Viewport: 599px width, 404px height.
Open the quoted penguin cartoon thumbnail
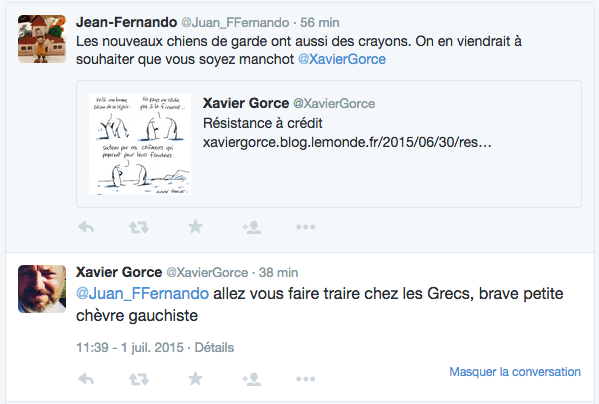[x=140, y=144]
